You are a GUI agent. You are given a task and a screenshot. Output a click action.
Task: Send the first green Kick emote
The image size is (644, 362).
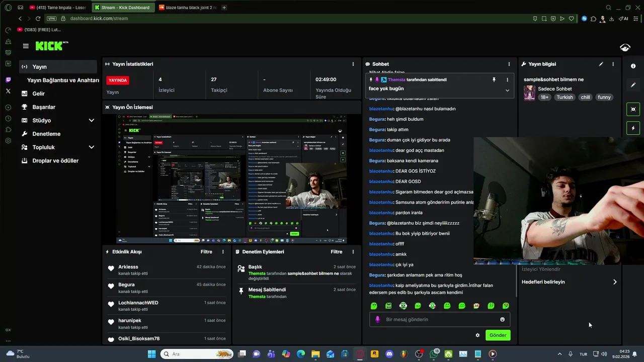[x=374, y=306]
